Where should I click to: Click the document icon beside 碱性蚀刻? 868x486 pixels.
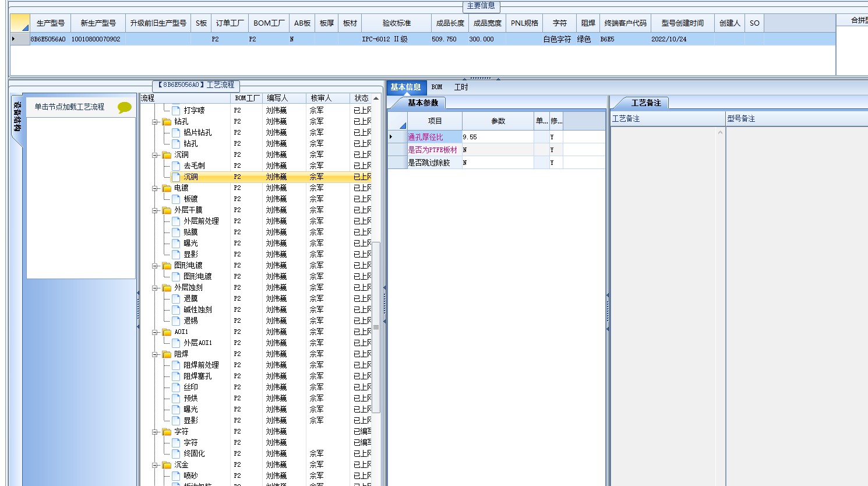(176, 309)
